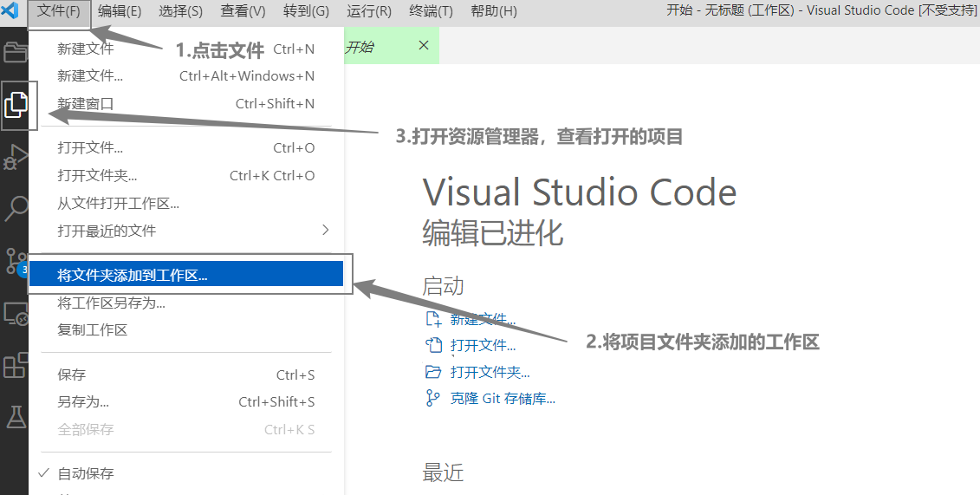Open Source Control branch icon
The width and height of the screenshot is (980, 495).
(15, 261)
